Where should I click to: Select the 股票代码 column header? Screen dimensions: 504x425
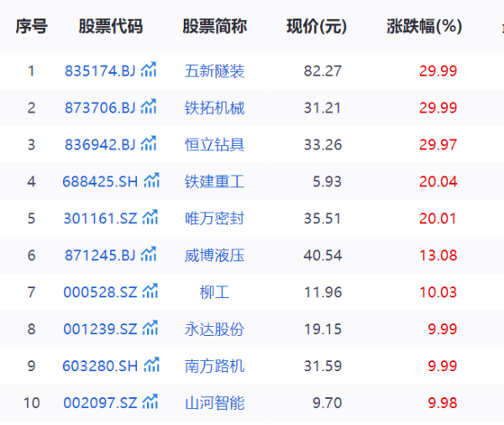111,26
